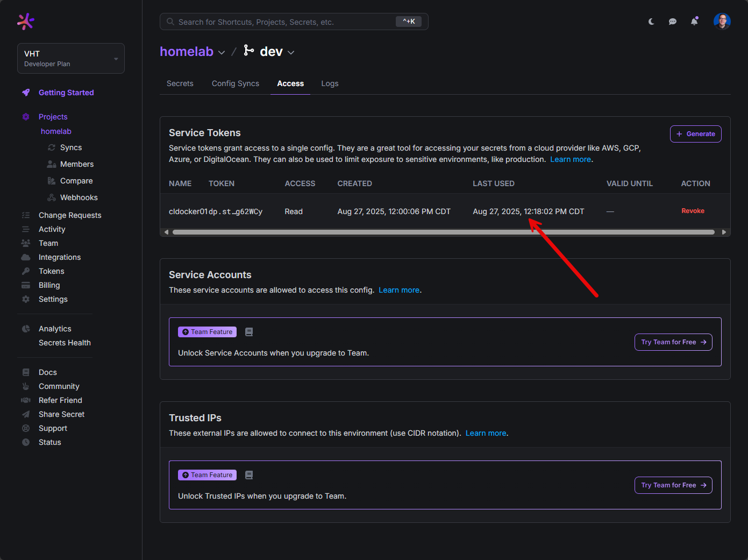Image resolution: width=748 pixels, height=560 pixels.
Task: Open documentation icon beside Team Feature in Service Accounts
Action: (x=249, y=332)
